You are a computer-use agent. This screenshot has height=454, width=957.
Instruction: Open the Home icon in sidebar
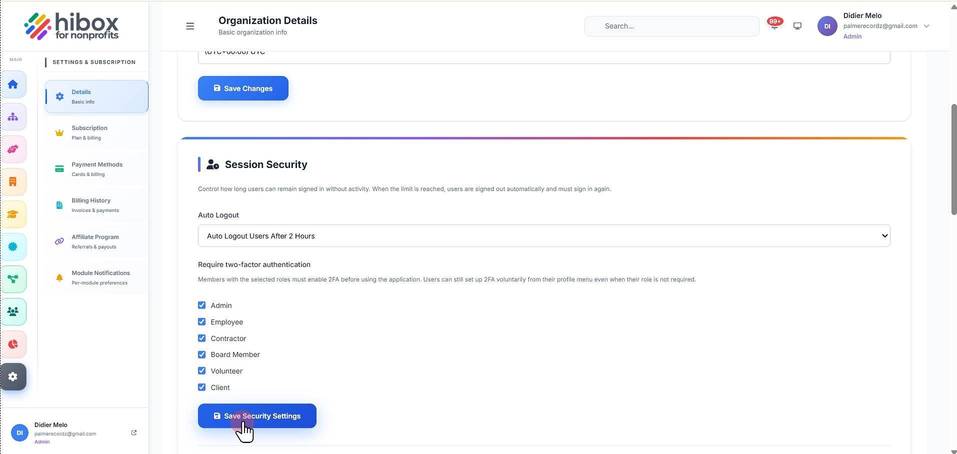pos(13,84)
